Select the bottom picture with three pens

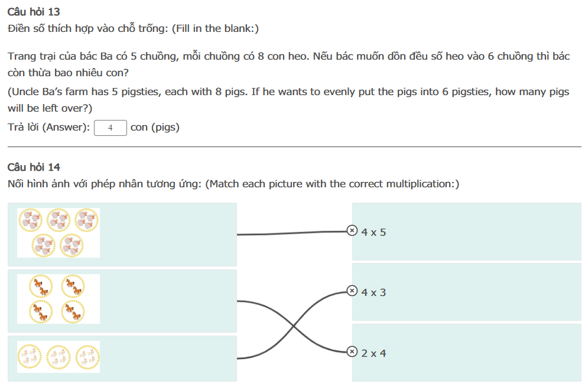(59, 357)
